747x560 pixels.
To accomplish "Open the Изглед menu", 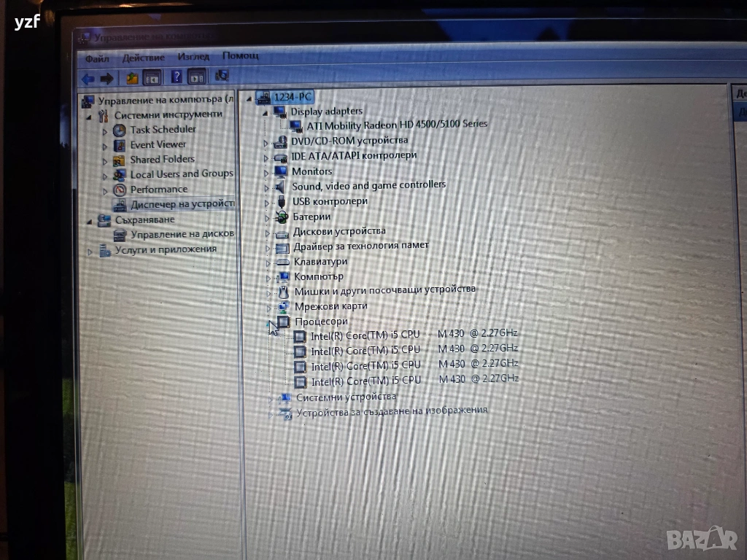I will 193,56.
